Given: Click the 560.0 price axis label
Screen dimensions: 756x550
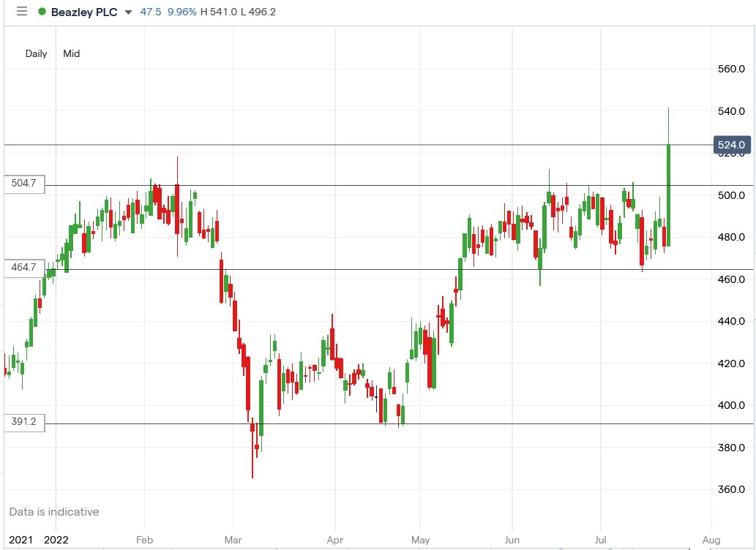Looking at the screenshot, I should pos(731,69).
